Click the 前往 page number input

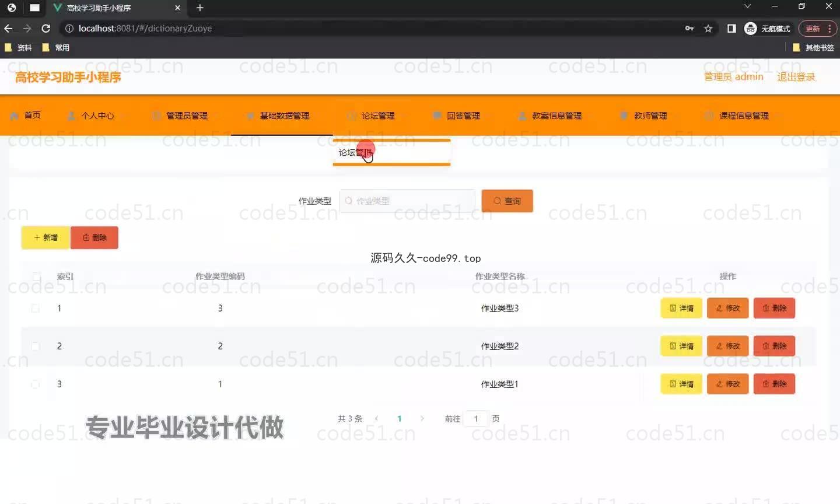(x=476, y=418)
